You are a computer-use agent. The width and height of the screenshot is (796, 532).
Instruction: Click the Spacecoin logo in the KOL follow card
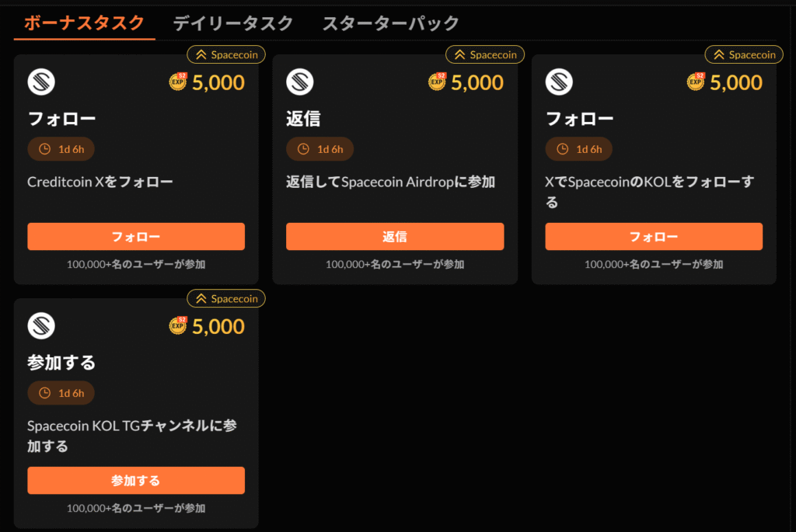pyautogui.click(x=559, y=82)
